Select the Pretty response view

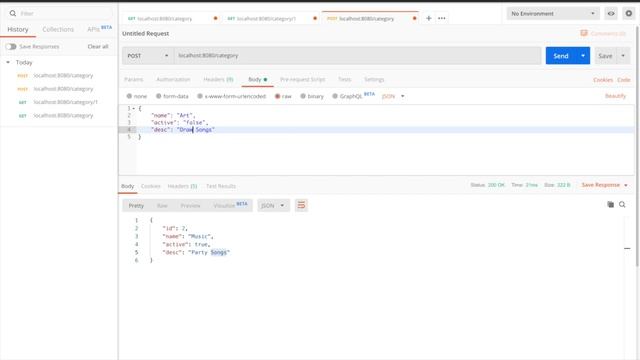136,205
